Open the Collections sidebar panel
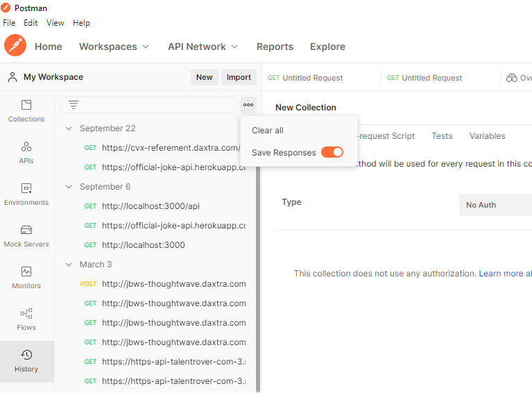The height and width of the screenshot is (393, 532). [26, 111]
